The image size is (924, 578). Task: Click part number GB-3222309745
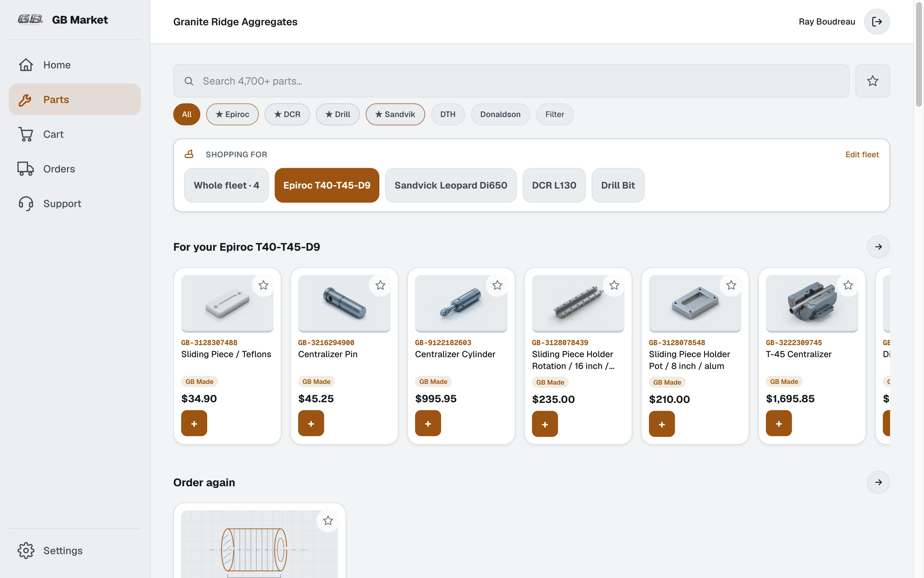[x=794, y=343]
